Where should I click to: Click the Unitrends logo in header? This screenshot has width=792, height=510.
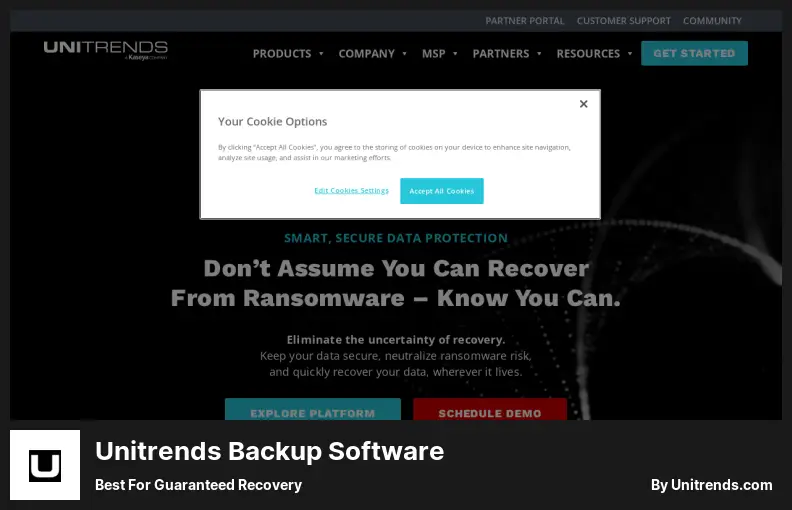[106, 50]
